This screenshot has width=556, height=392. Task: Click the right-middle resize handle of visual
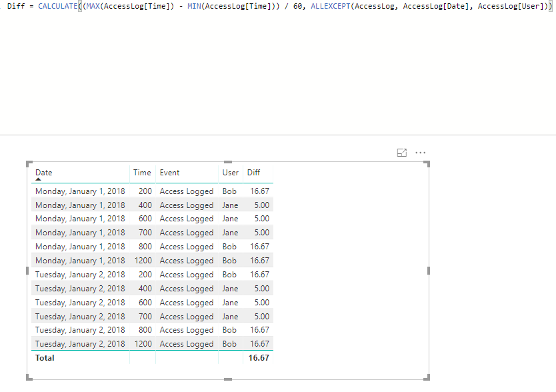click(429, 271)
